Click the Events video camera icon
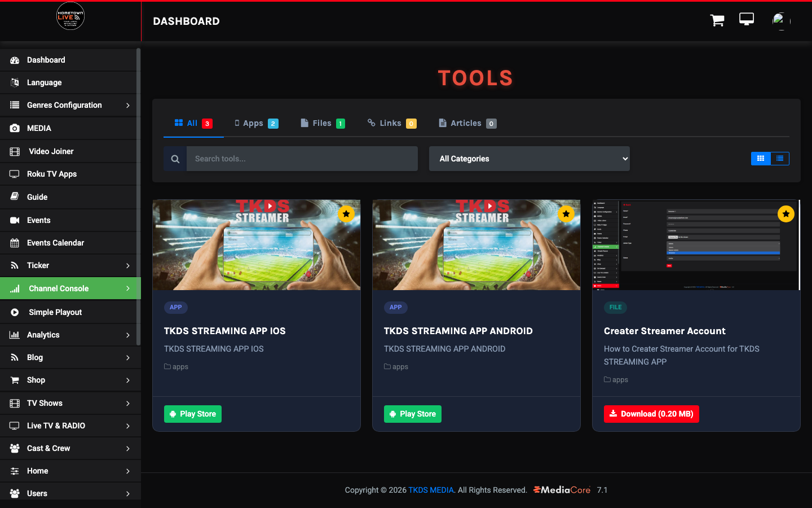 click(15, 220)
